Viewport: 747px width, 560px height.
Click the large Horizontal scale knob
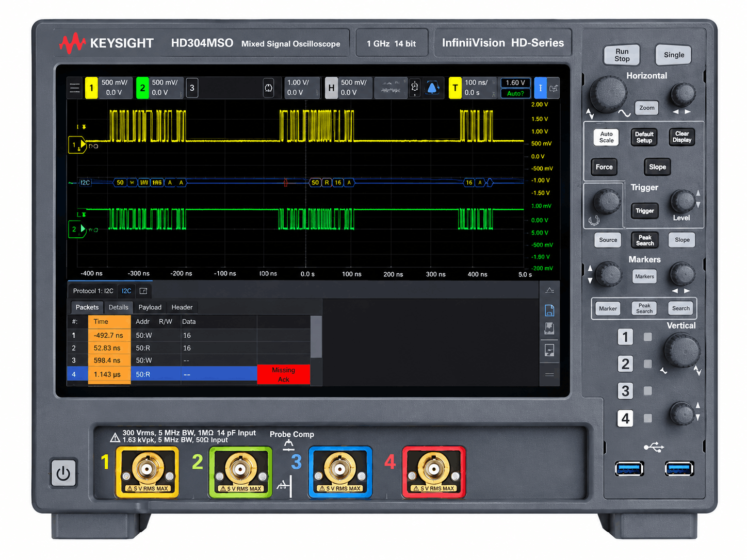click(608, 94)
